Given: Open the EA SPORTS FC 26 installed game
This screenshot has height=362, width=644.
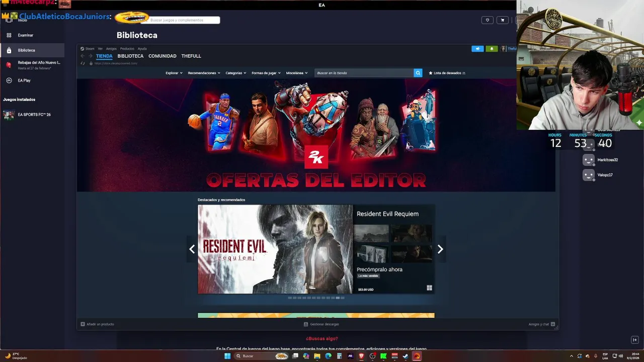Looking at the screenshot, I should 32,115.
